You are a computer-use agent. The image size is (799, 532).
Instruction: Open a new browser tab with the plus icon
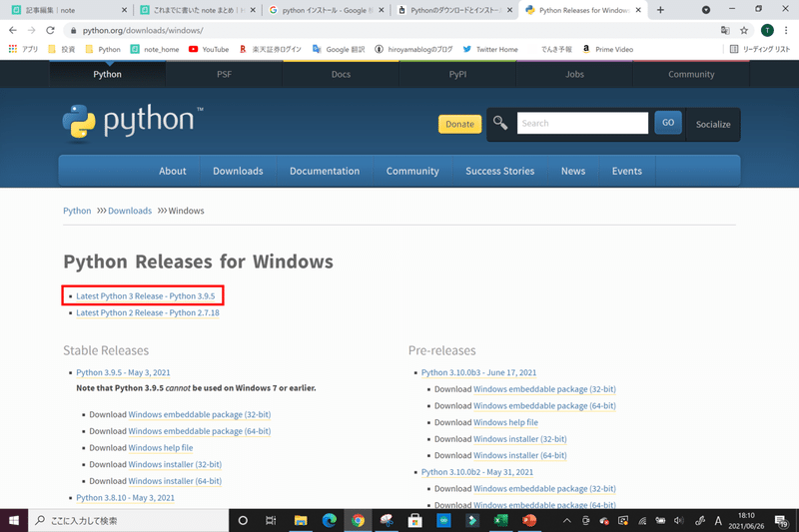[x=660, y=10]
